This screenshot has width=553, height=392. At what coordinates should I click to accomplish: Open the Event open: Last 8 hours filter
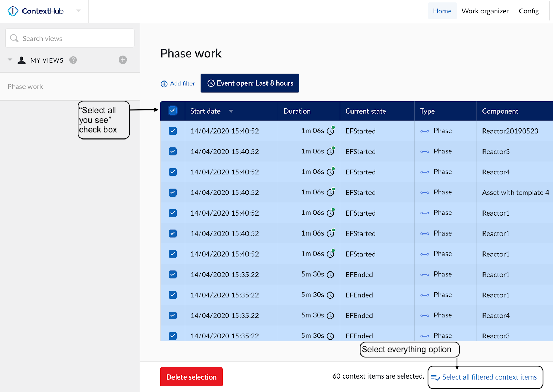[250, 83]
